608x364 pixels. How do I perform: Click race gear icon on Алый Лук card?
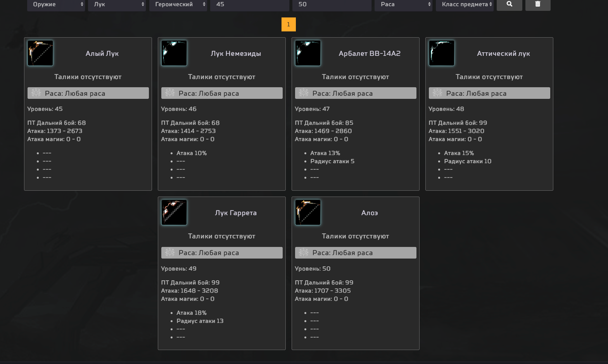[x=36, y=93]
